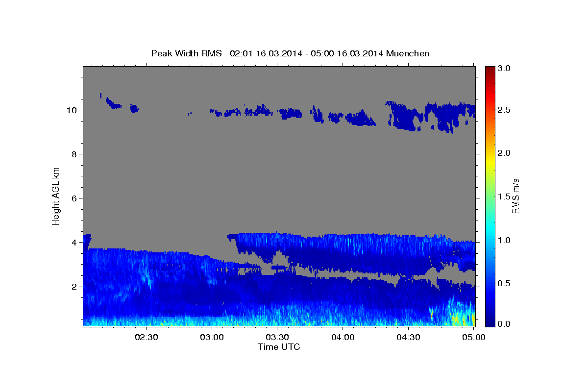Click the '04:00' time tick label
588x392 pixels.
click(343, 337)
